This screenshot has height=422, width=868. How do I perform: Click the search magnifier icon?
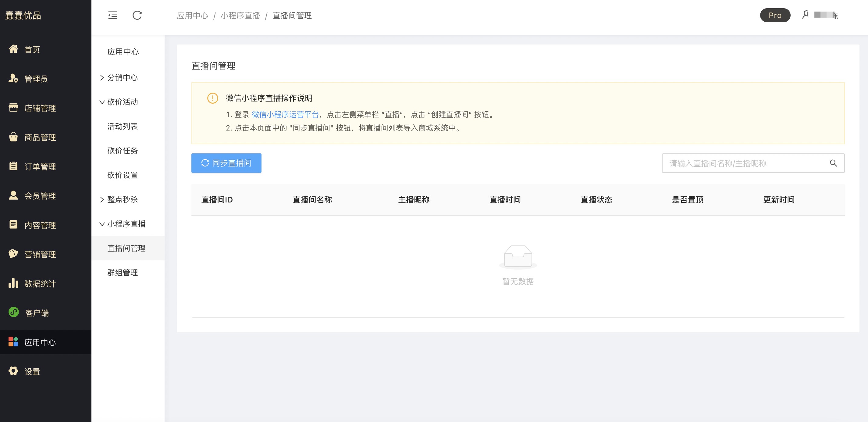pyautogui.click(x=833, y=163)
